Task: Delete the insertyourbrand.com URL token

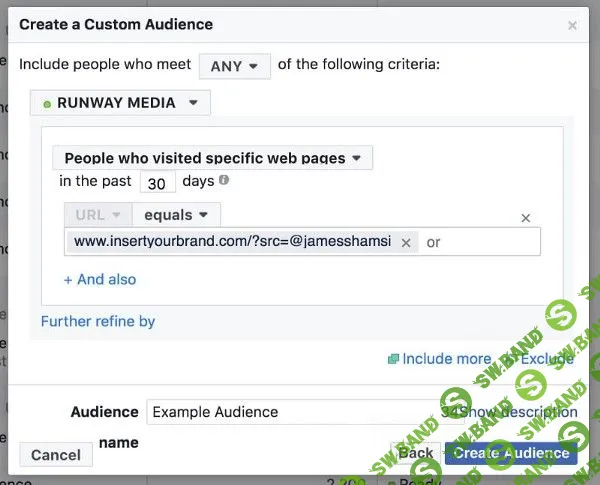Action: [406, 242]
